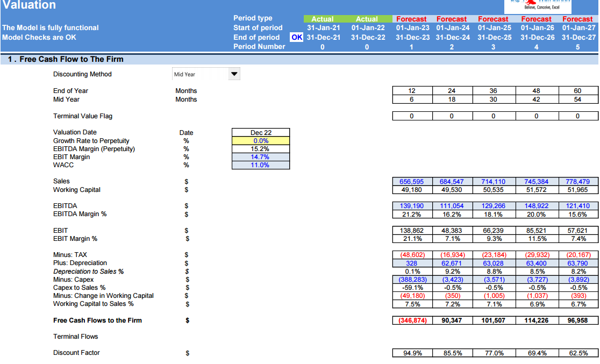Click EBITDA value 139,190
The width and height of the screenshot is (600, 364).
412,206
